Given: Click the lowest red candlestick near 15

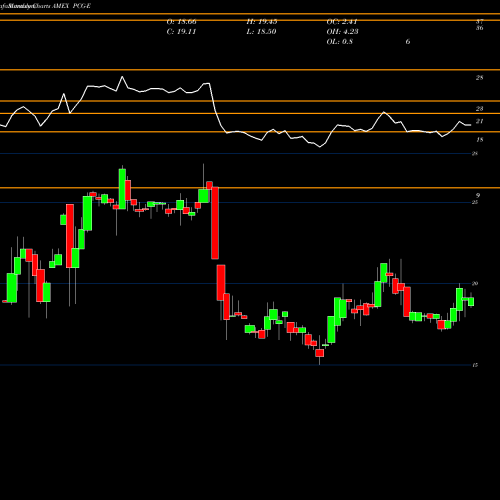Looking at the screenshot, I should pyautogui.click(x=320, y=353).
